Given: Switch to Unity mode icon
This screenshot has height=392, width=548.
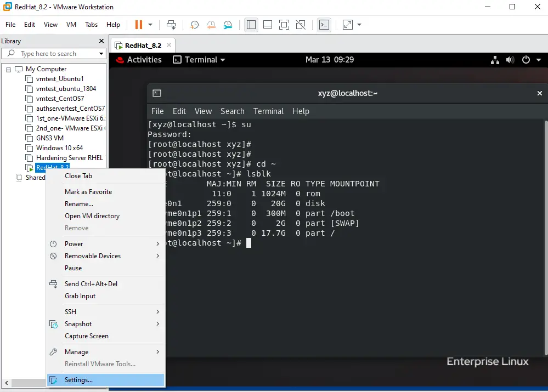Looking at the screenshot, I should pyautogui.click(x=301, y=25).
